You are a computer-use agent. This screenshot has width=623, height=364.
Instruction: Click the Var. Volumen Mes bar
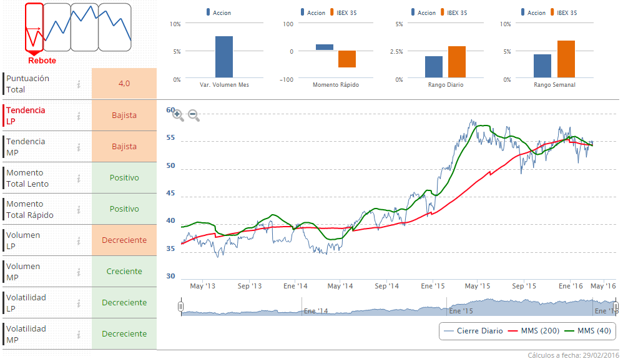coord(224,57)
